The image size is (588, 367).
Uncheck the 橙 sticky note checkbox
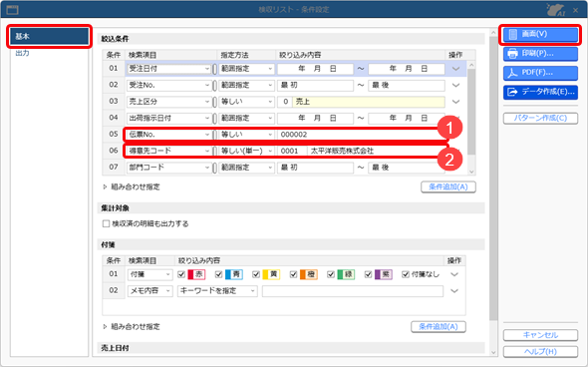click(293, 274)
